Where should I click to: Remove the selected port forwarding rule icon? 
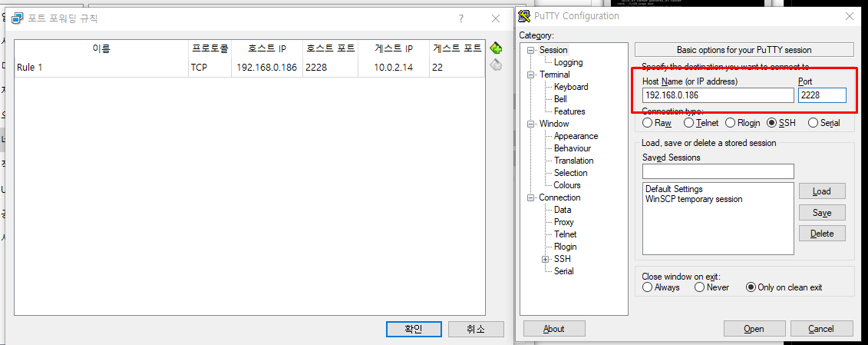click(496, 65)
